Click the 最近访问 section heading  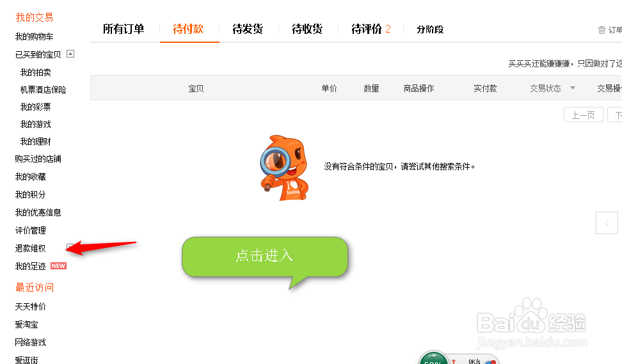click(x=35, y=287)
